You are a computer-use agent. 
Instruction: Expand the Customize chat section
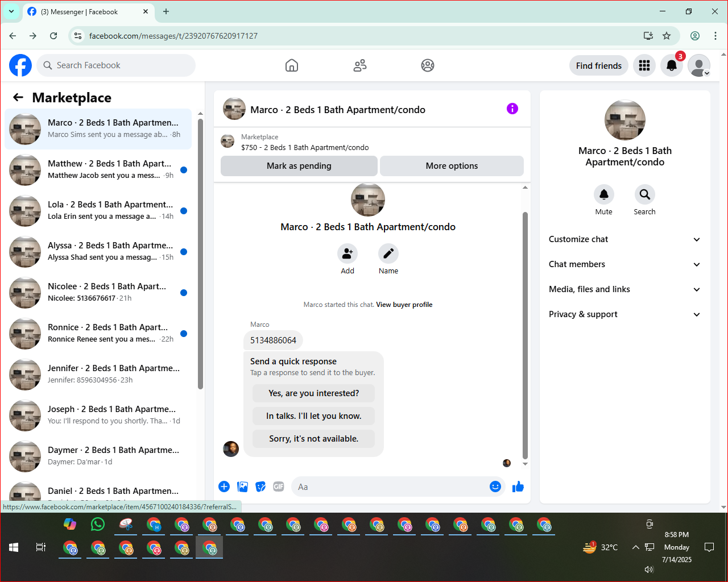[624, 239]
